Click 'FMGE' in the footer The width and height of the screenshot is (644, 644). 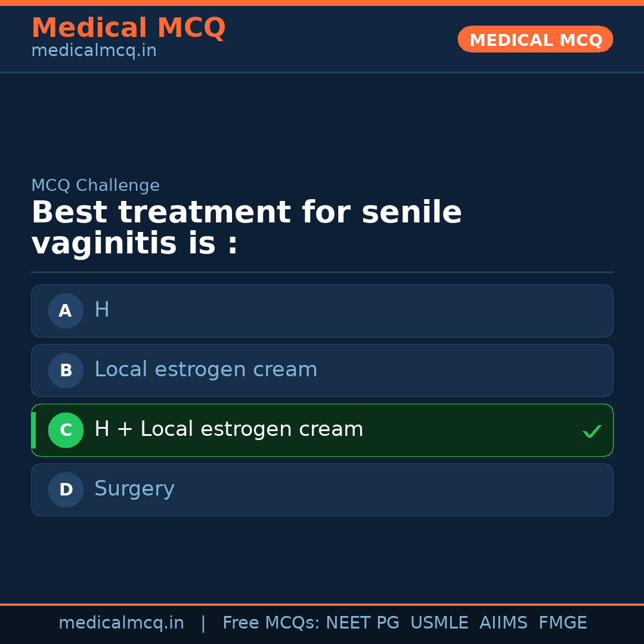click(562, 623)
